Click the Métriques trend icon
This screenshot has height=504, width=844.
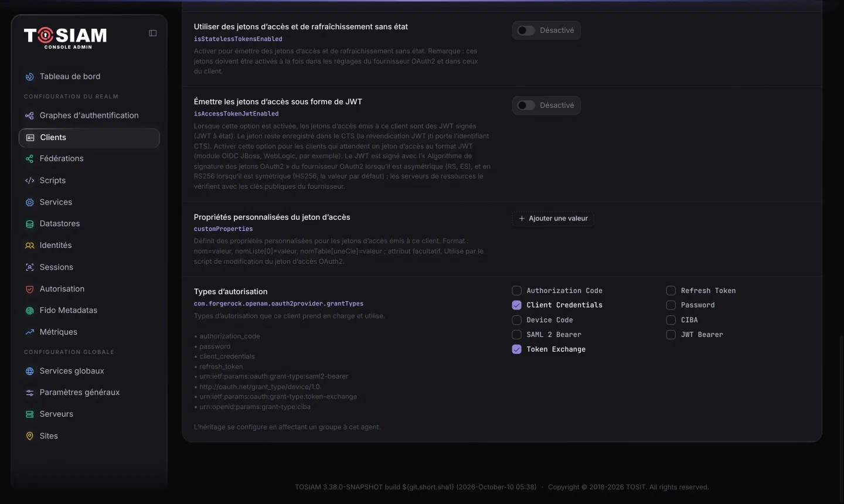[30, 332]
